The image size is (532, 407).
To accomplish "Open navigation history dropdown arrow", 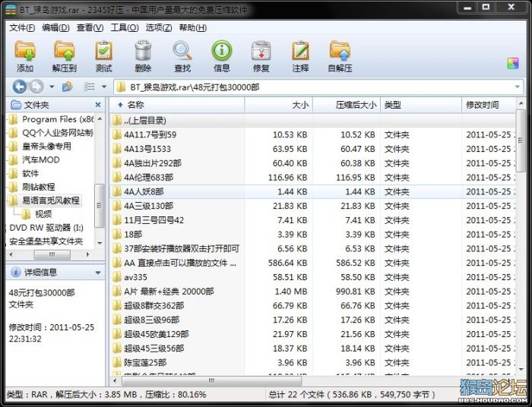I will pyautogui.click(x=52, y=87).
